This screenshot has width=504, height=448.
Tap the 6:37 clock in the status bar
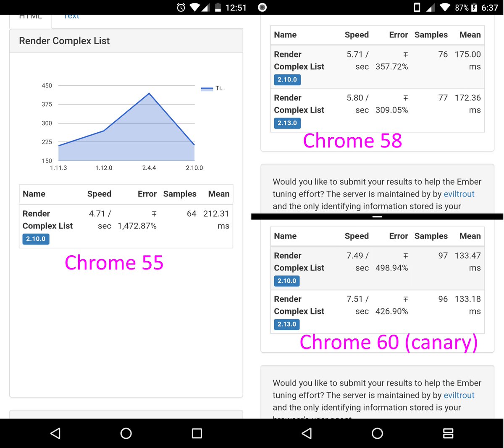click(x=490, y=8)
